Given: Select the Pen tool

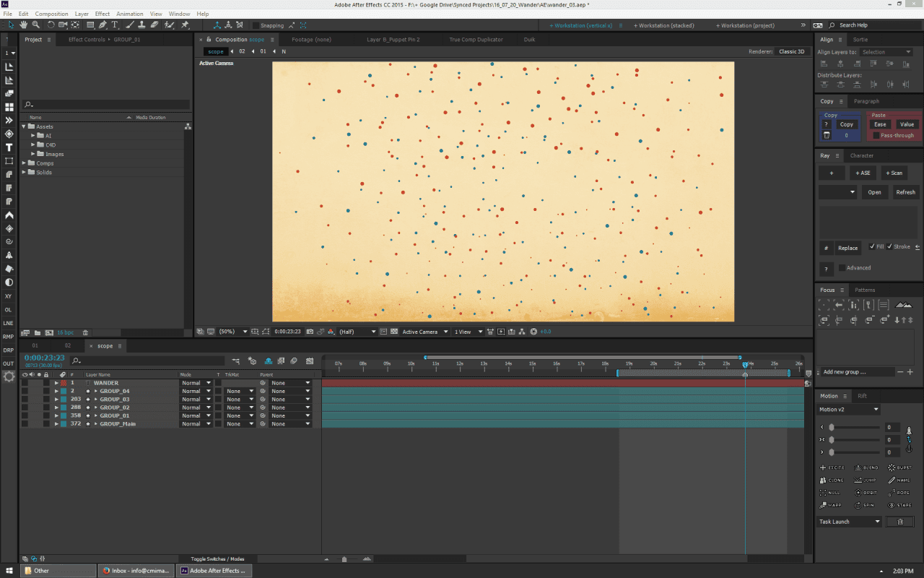Looking at the screenshot, I should [x=103, y=24].
